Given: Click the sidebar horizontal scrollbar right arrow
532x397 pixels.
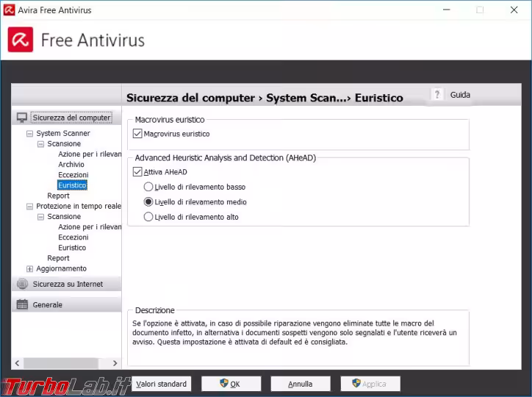Looking at the screenshot, I should [115, 363].
